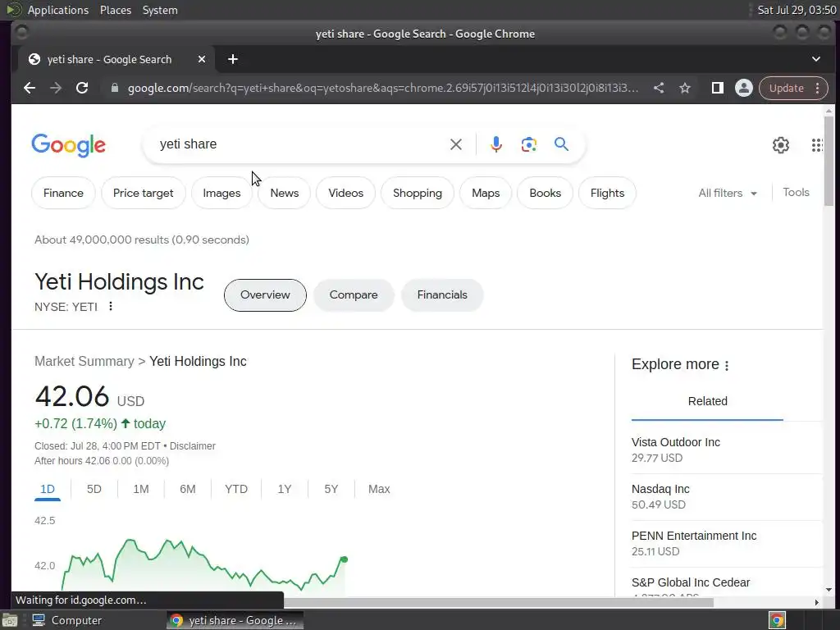
Task: Open a new tab
Action: (232, 59)
